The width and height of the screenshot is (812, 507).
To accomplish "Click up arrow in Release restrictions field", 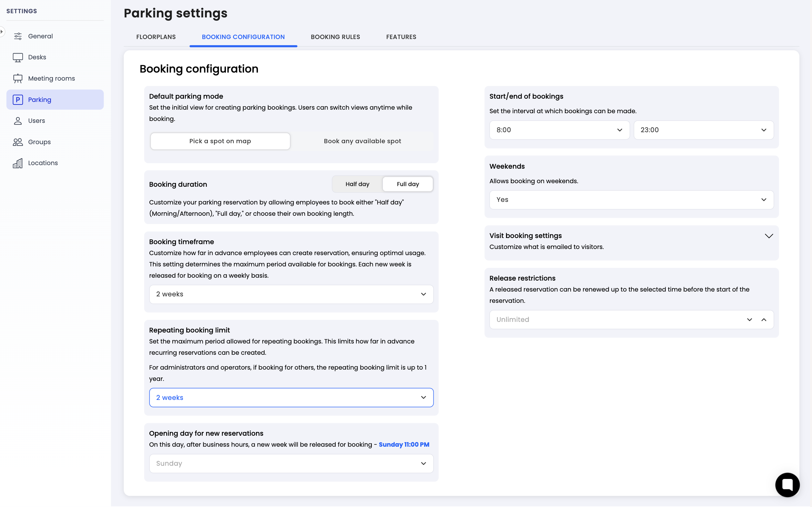I will [764, 320].
